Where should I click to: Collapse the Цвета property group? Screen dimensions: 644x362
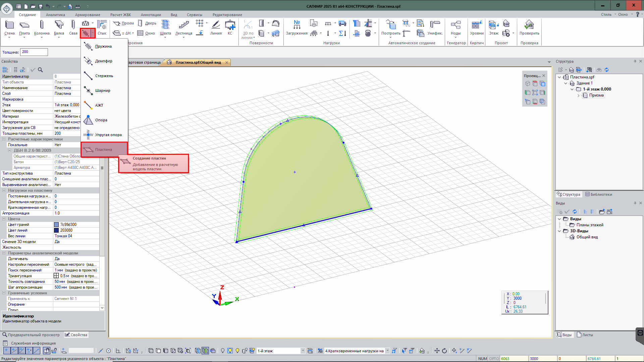click(4, 219)
